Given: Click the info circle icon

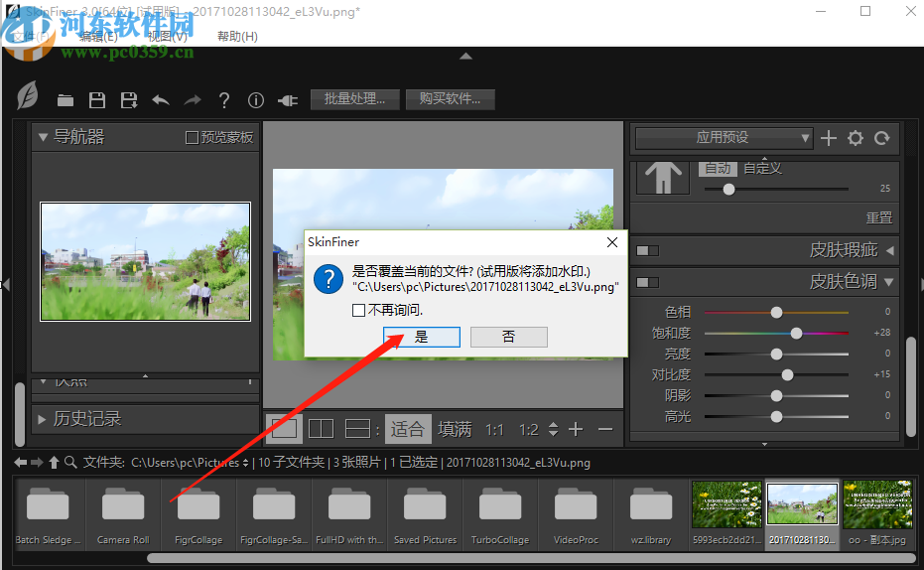Looking at the screenshot, I should [x=256, y=100].
